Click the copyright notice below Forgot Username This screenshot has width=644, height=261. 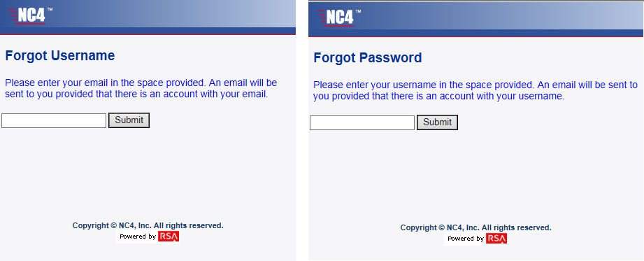pos(148,225)
